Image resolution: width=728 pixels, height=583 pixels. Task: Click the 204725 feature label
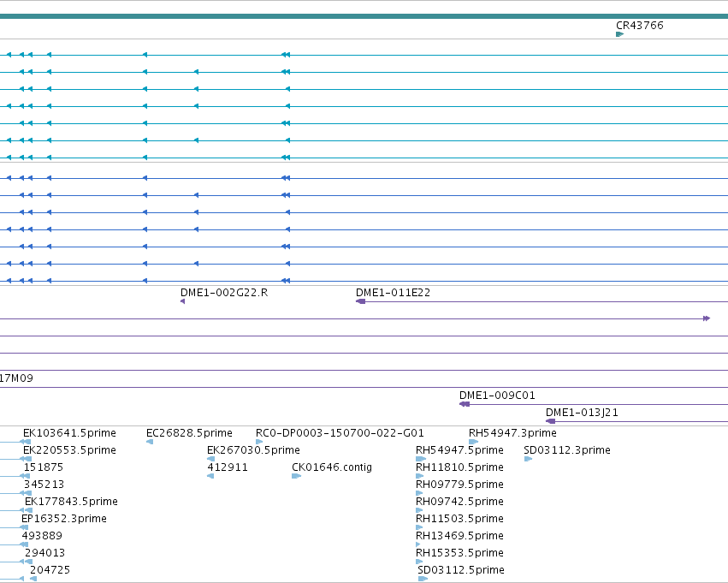click(50, 570)
